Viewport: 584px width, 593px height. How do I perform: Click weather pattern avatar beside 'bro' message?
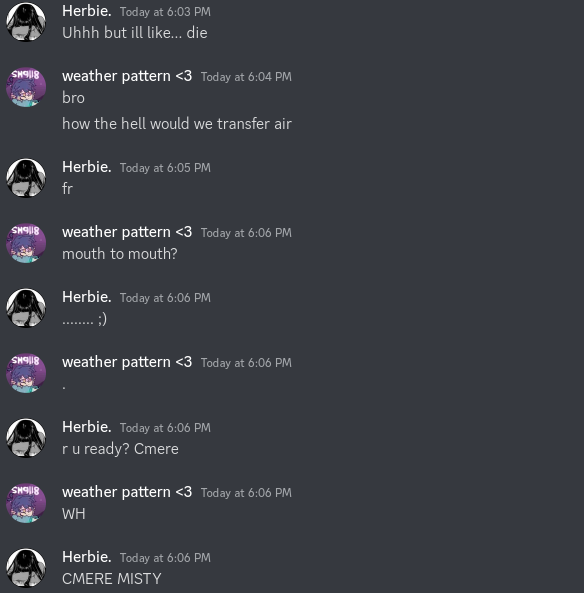point(26,87)
